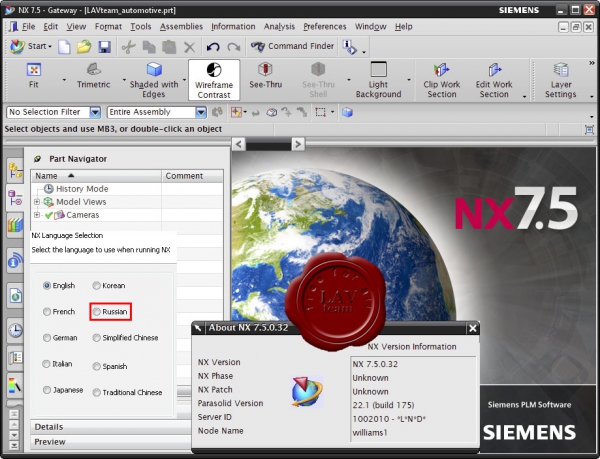
Task: Save the part with the floppy icon
Action: (104, 47)
